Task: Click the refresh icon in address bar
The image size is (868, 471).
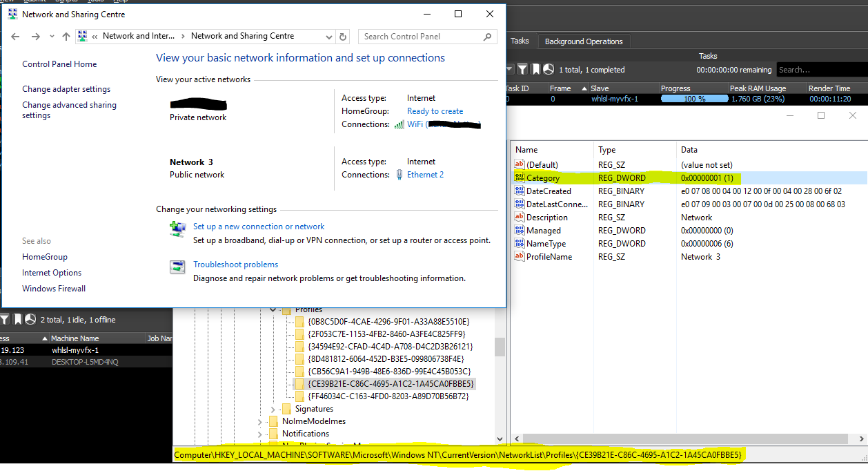Action: (x=344, y=37)
